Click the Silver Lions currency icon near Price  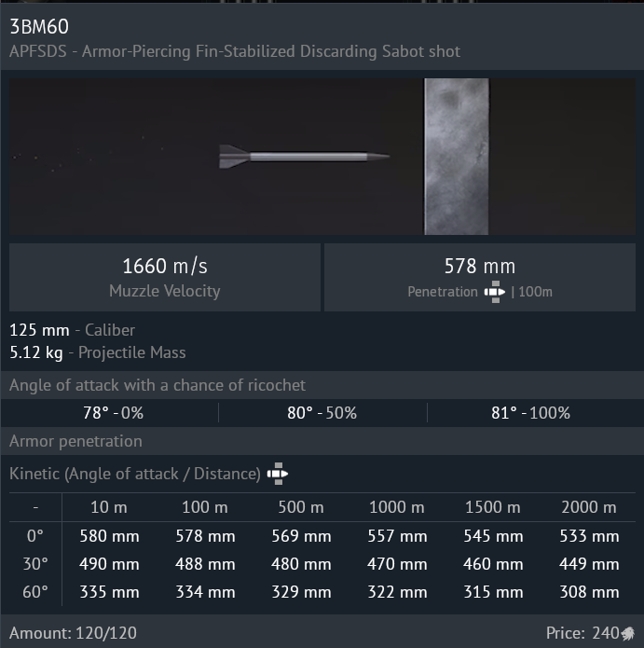coord(627,633)
